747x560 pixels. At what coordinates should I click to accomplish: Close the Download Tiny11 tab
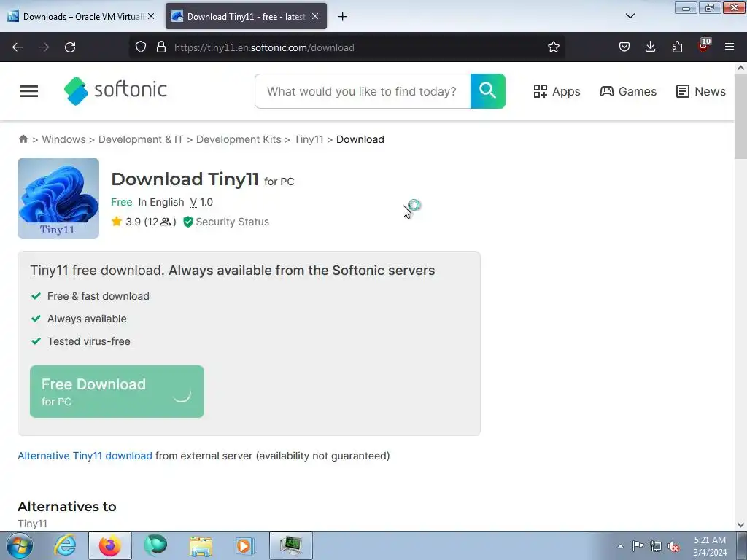coord(315,16)
